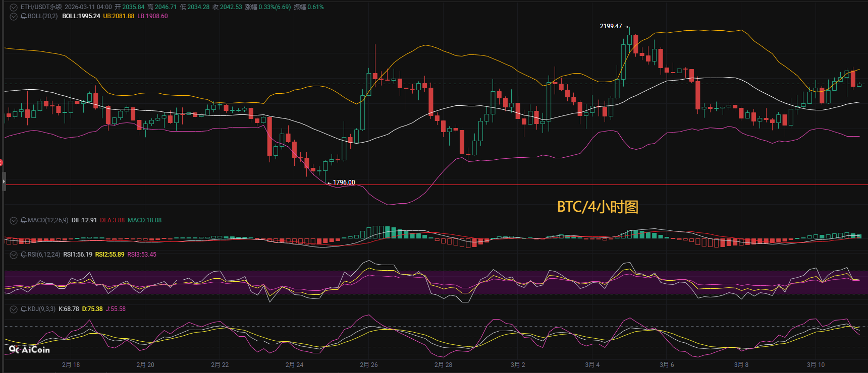Click the KDJ indicator alert bell
This screenshot has width=868, height=373.
pyautogui.click(x=24, y=309)
